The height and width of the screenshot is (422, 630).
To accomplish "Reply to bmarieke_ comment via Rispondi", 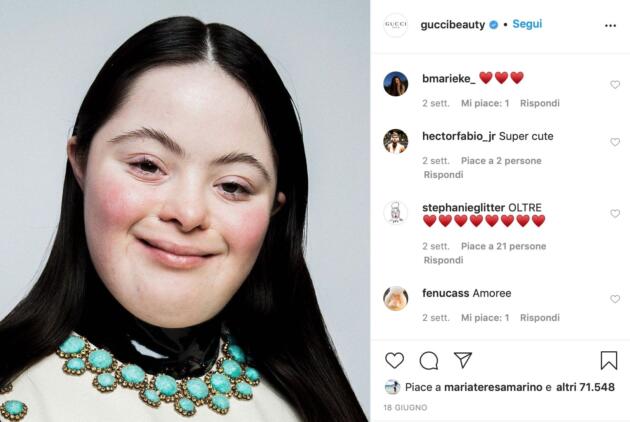I will click(x=540, y=103).
